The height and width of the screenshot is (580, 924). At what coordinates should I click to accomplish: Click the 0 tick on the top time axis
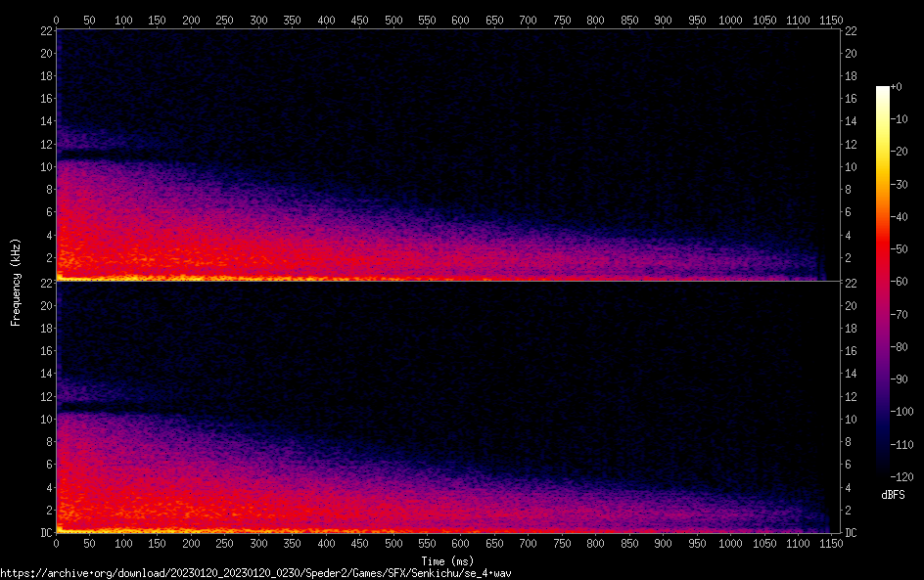[57, 20]
